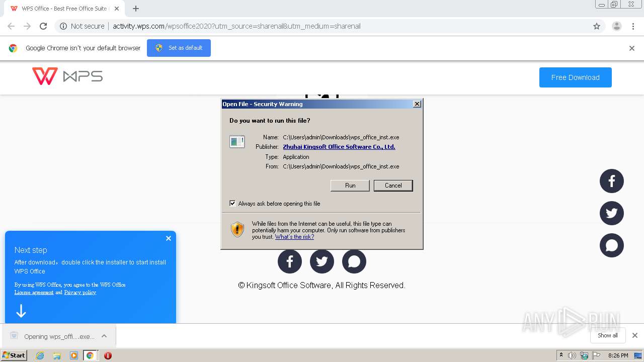Click the chat bubble icon above the footer
The image size is (644, 362).
(354, 261)
